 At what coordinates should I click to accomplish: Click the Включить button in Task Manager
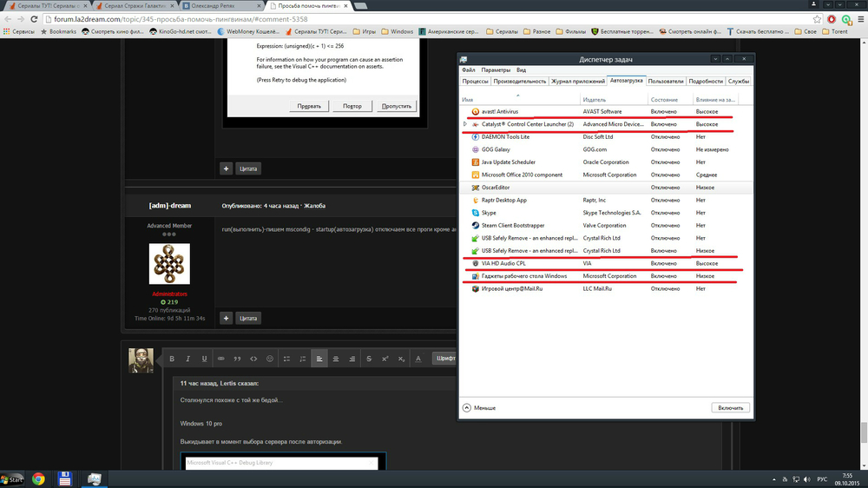729,407
